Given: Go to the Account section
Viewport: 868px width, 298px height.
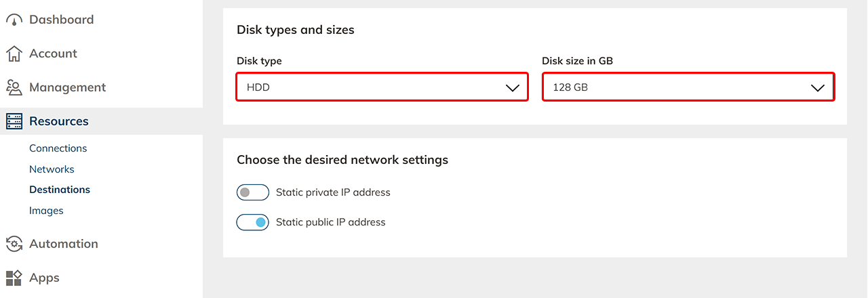Looking at the screenshot, I should tap(53, 54).
